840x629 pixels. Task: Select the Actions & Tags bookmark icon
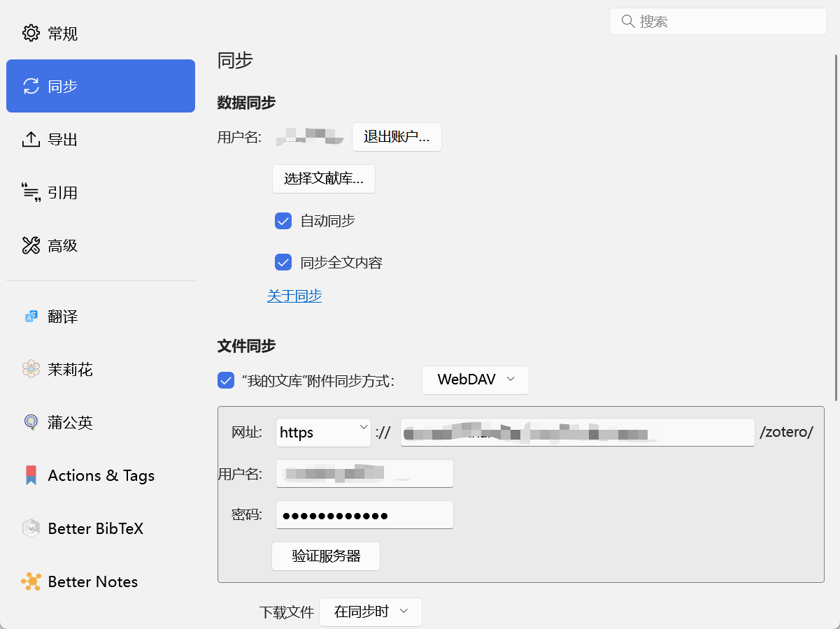tap(31, 475)
